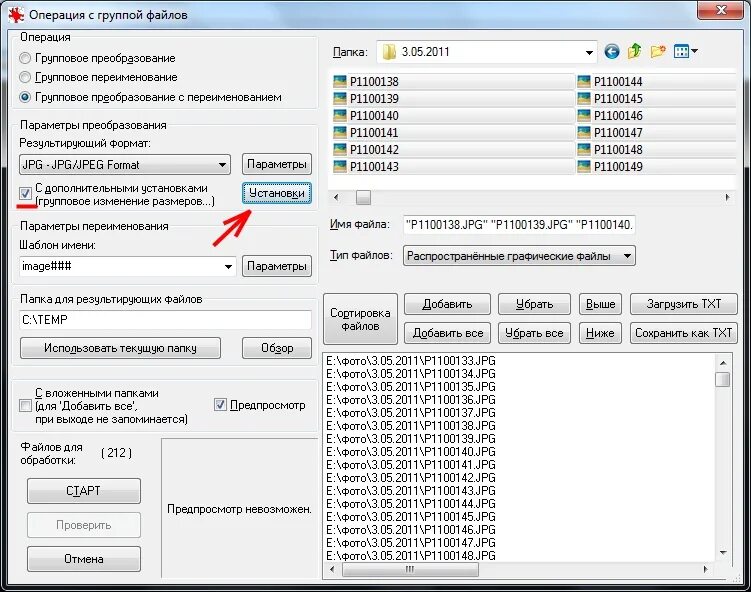Viewport: 751px width, 592px height.
Task: Click the IrfanView icon in title bar
Action: (16, 15)
